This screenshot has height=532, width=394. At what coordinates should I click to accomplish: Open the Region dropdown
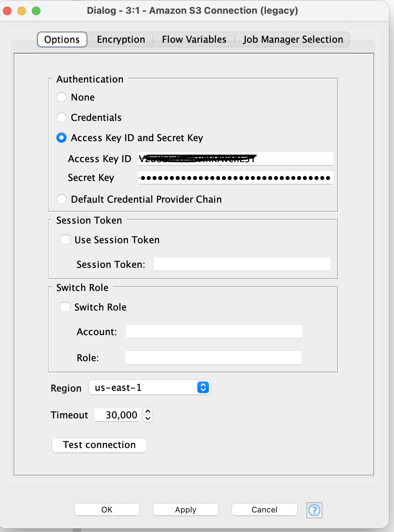149,388
